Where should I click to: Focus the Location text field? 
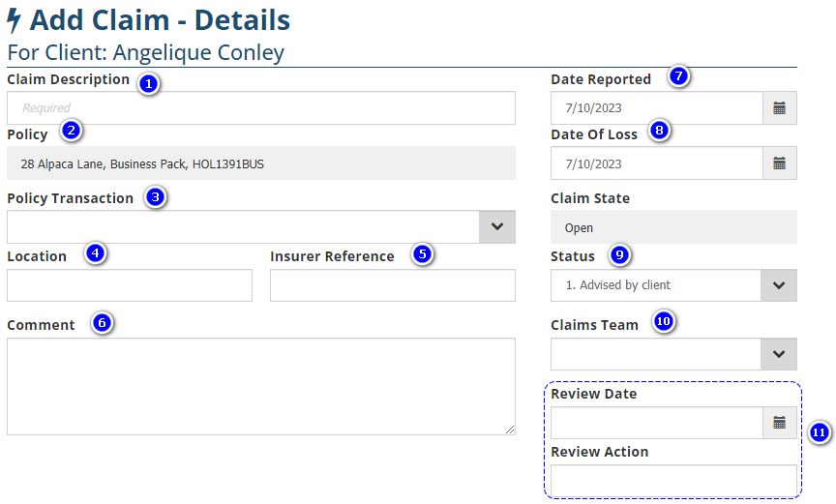(129, 285)
